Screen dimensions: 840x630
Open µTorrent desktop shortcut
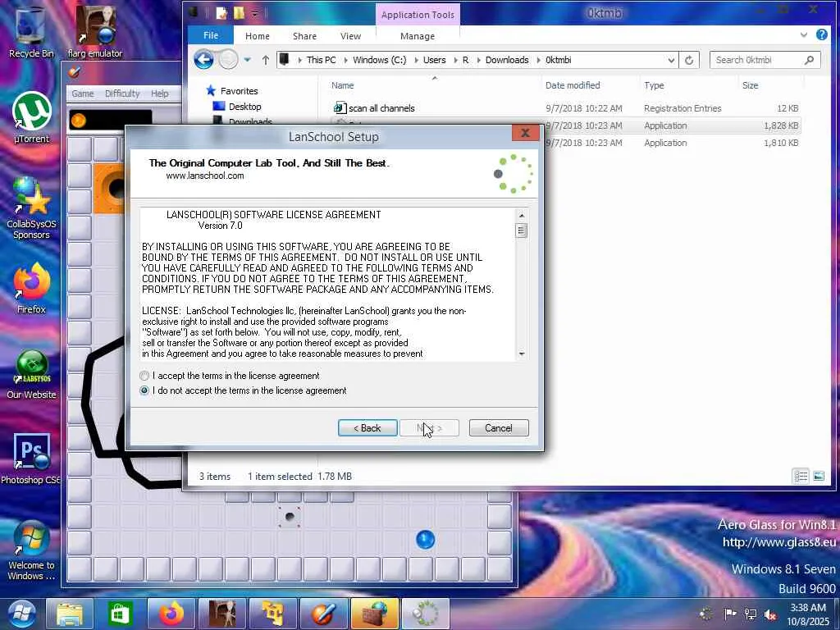click(x=31, y=118)
